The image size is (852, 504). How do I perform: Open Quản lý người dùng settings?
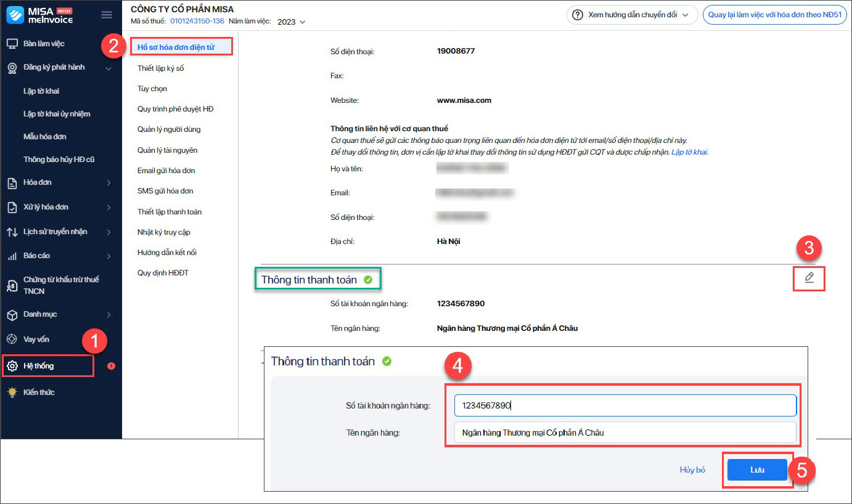coord(168,129)
